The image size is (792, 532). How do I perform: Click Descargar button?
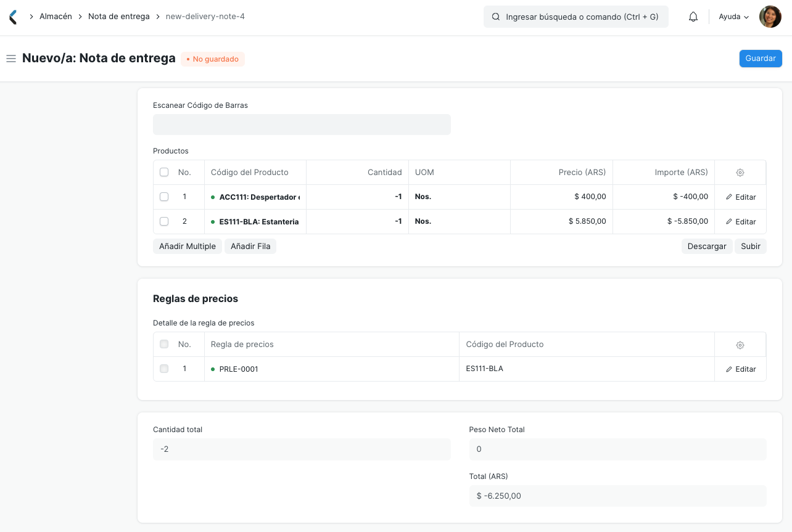[707, 246]
